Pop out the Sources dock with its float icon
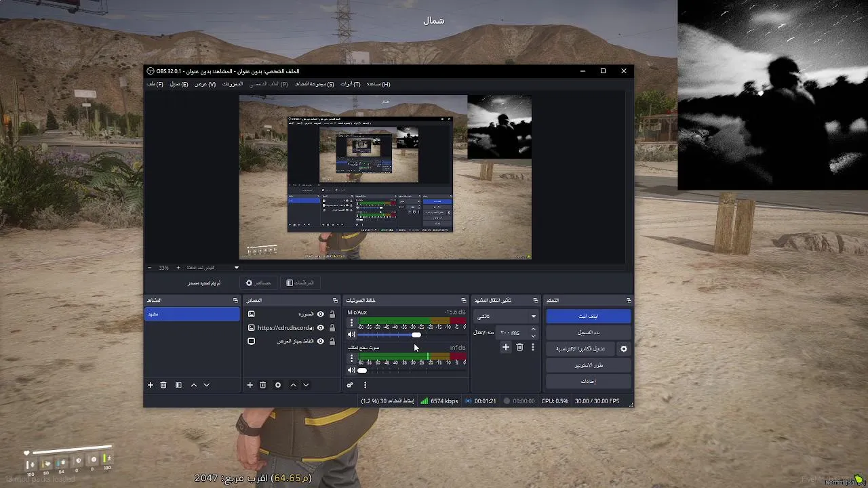The width and height of the screenshot is (868, 488). click(335, 300)
